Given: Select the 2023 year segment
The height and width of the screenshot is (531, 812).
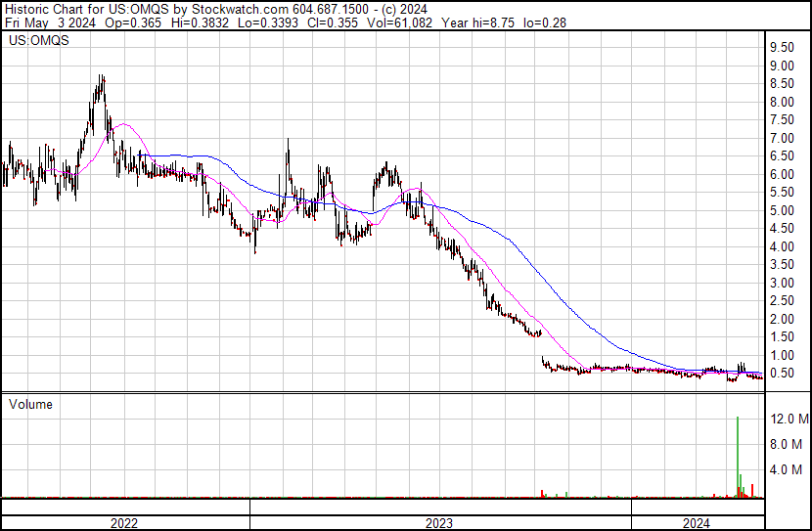Looking at the screenshot, I should pyautogui.click(x=439, y=523).
